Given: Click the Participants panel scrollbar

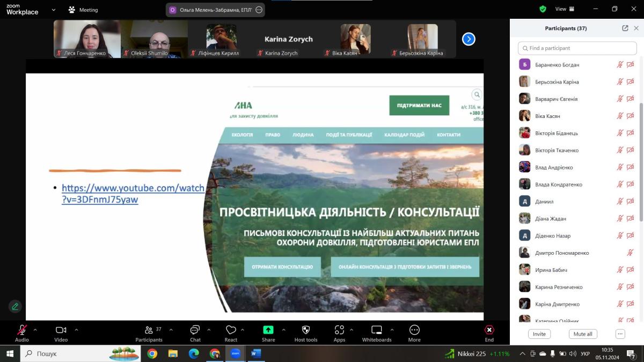Looking at the screenshot, I should [x=641, y=162].
